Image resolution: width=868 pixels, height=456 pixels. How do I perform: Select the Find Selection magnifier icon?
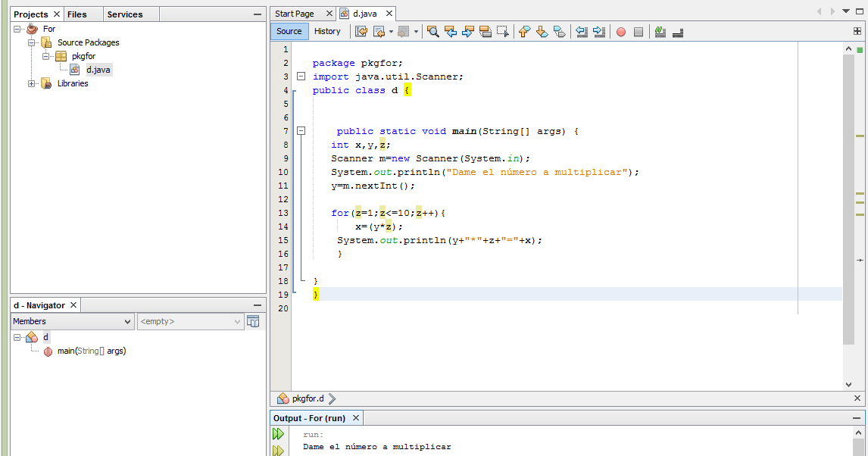pos(432,32)
